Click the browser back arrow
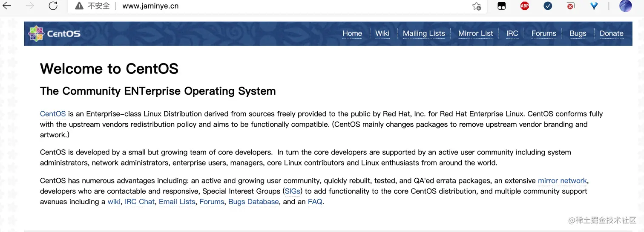Screen dimensions: 644x232 [7, 6]
